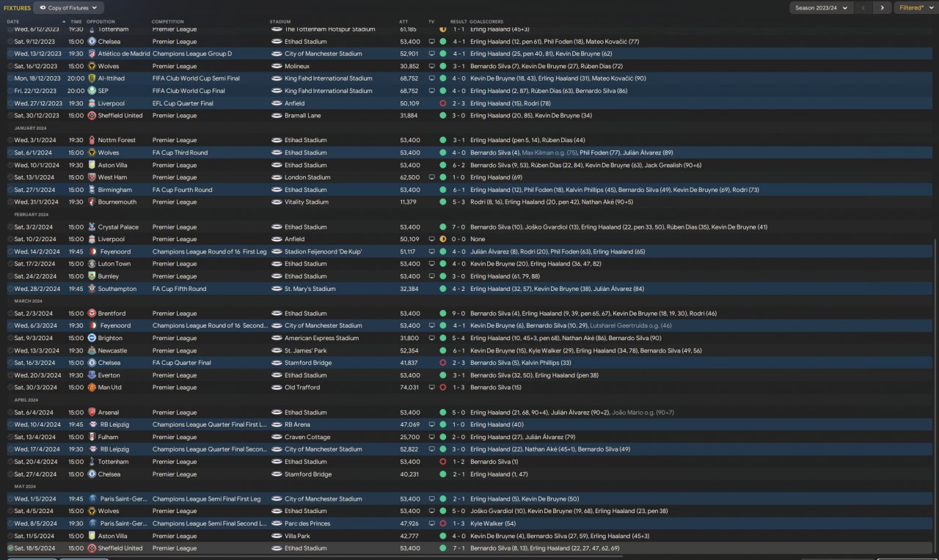Tick the row selector for Wed, 1/5/2024
The height and width of the screenshot is (560, 939).
[x=10, y=499]
